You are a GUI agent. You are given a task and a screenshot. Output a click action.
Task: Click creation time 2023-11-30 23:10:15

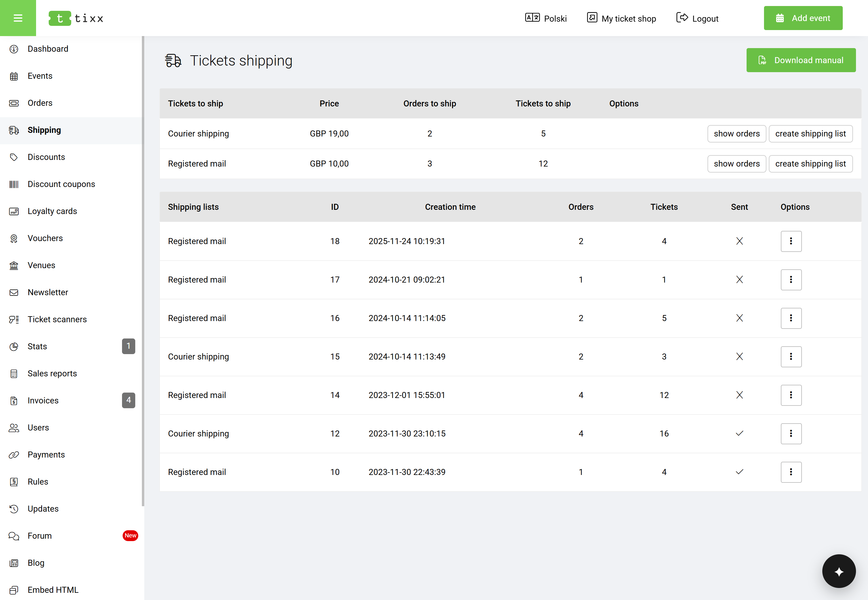407,434
